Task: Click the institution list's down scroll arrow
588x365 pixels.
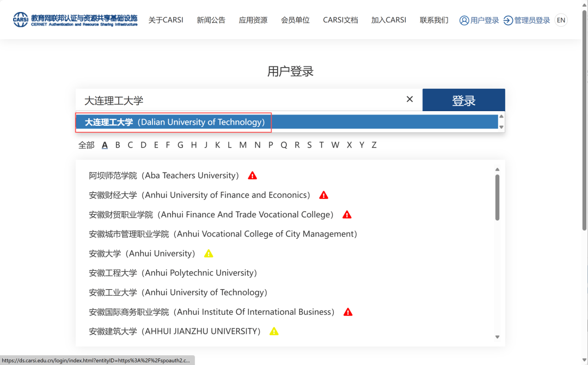Action: (x=497, y=337)
